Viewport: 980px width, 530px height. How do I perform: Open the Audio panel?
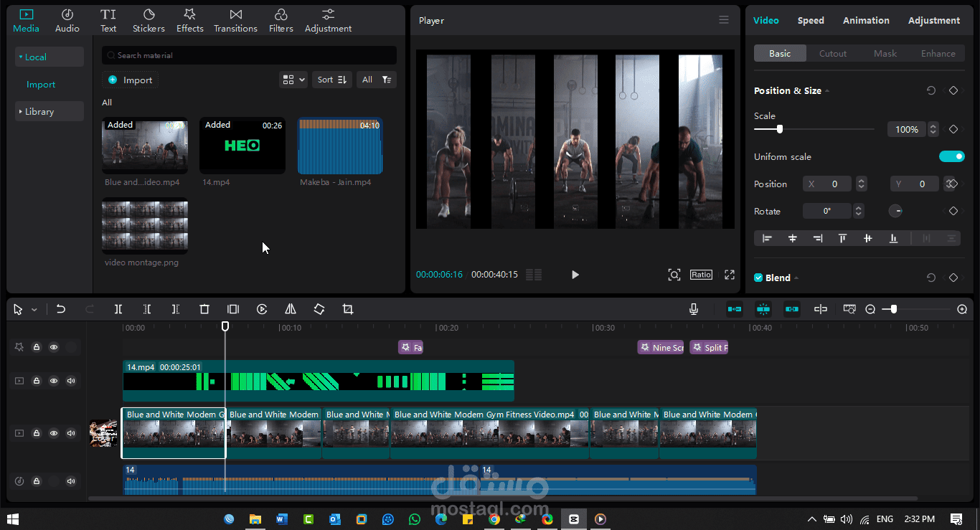pyautogui.click(x=67, y=21)
